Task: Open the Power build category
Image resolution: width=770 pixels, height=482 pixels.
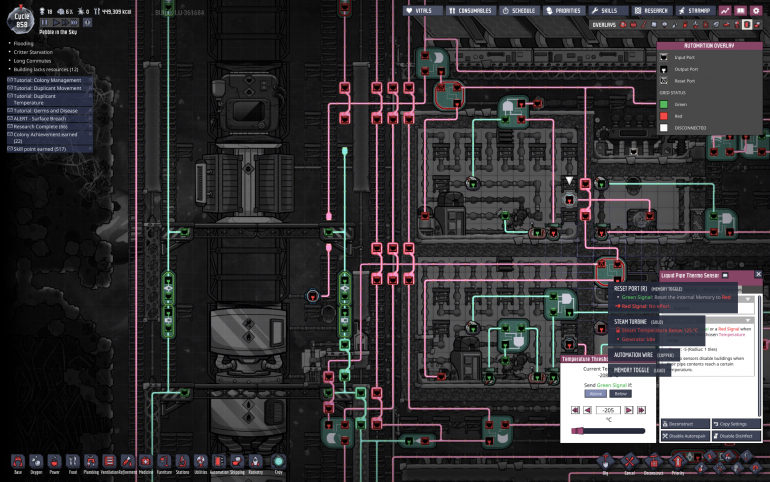Action: pos(54,462)
